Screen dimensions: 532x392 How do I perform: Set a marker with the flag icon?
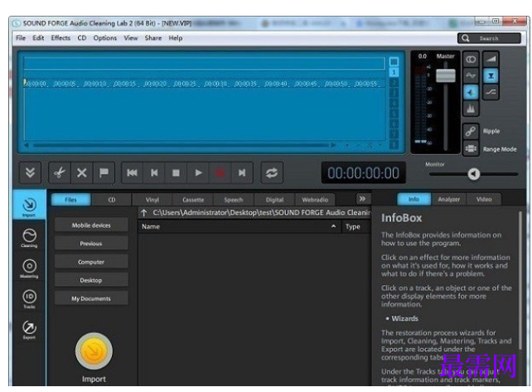point(104,172)
